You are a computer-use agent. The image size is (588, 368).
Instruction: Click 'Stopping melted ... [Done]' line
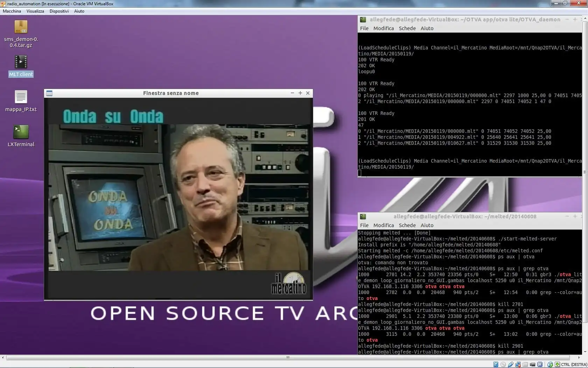(x=394, y=233)
